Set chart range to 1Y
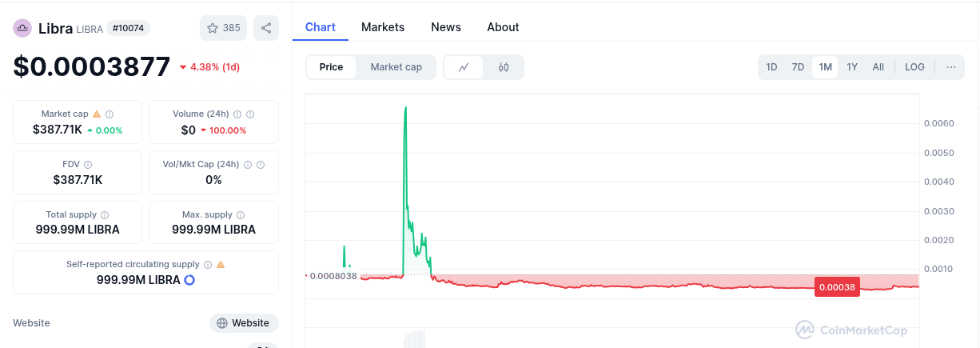This screenshot has height=348, width=980. point(852,67)
